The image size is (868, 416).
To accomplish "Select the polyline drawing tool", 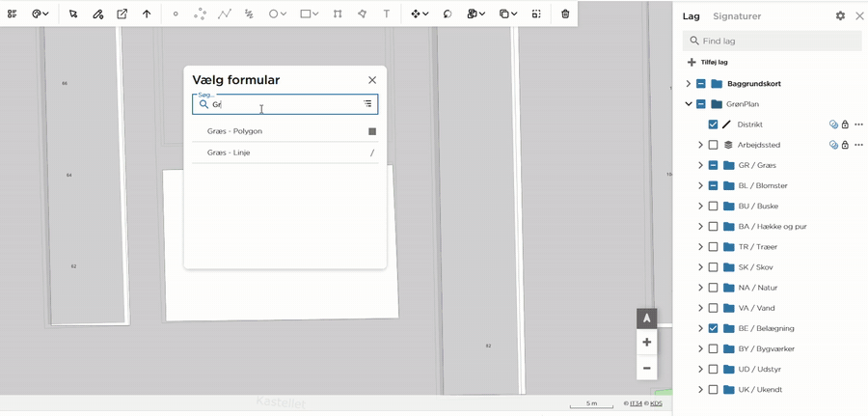I will (224, 14).
